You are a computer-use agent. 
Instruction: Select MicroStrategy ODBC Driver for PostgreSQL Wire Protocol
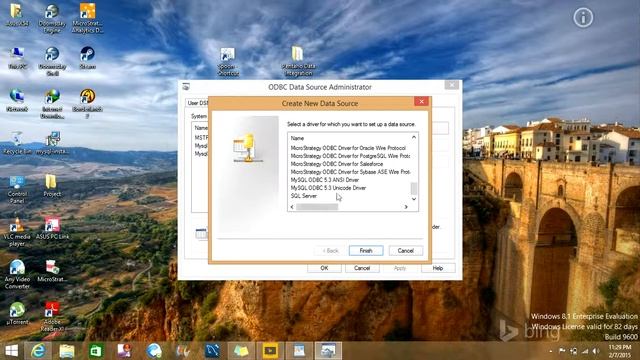tap(350, 156)
